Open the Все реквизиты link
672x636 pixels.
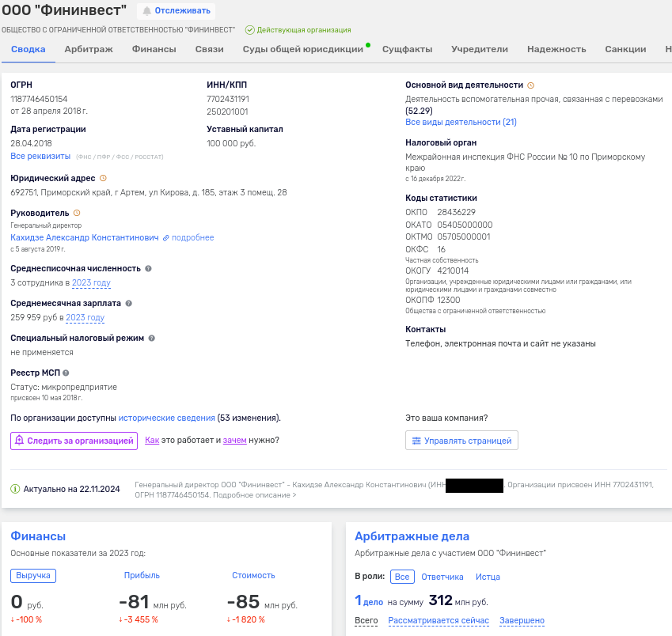40,157
